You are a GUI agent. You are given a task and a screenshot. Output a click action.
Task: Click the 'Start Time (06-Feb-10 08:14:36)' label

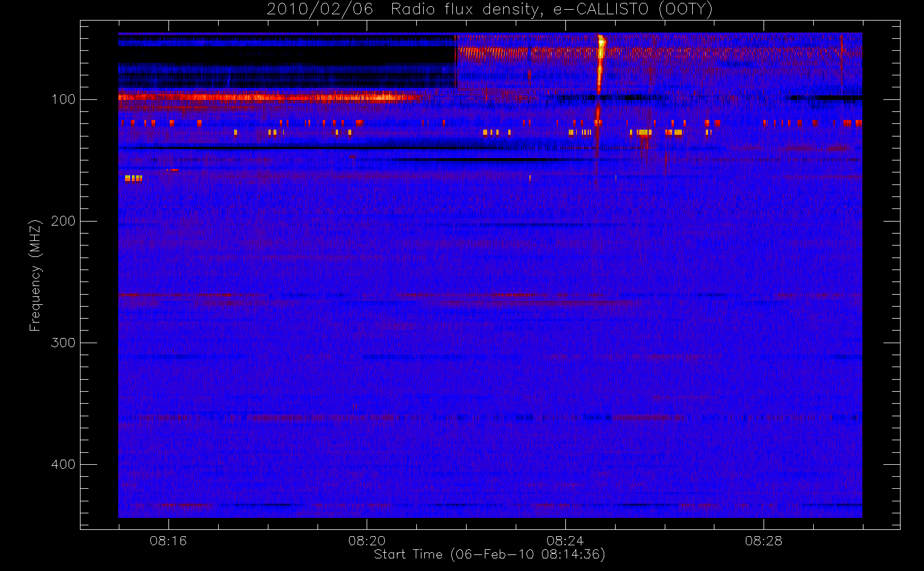coord(489,554)
